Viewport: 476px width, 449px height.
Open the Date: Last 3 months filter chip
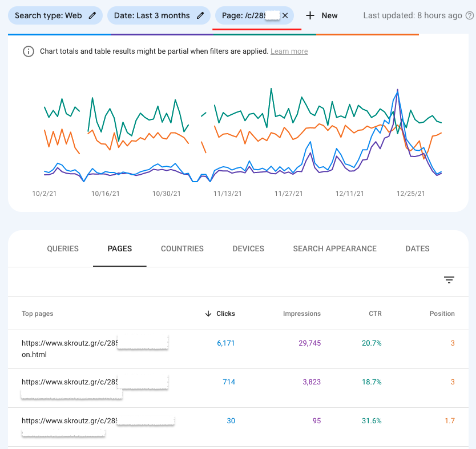(x=159, y=15)
